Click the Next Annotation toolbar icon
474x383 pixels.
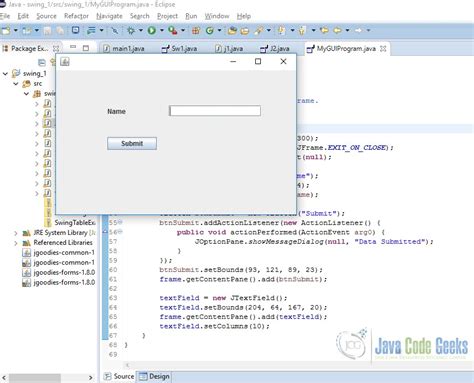click(282, 31)
